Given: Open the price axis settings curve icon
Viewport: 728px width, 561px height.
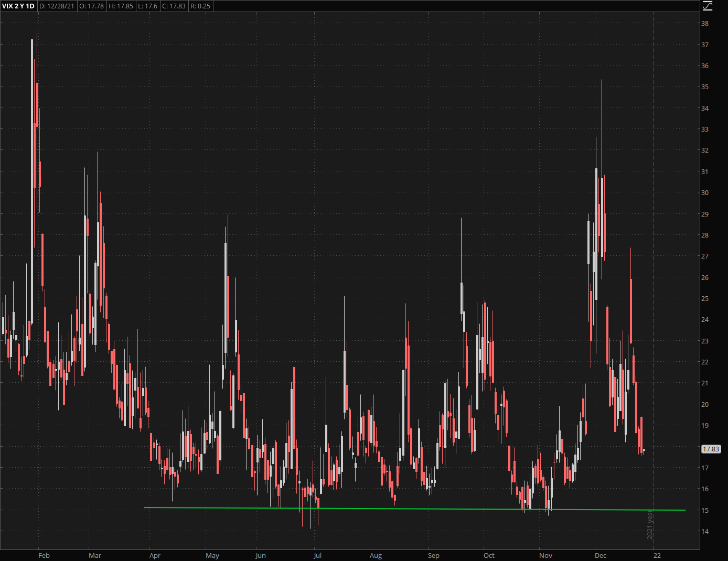Looking at the screenshot, I should pyautogui.click(x=708, y=6).
